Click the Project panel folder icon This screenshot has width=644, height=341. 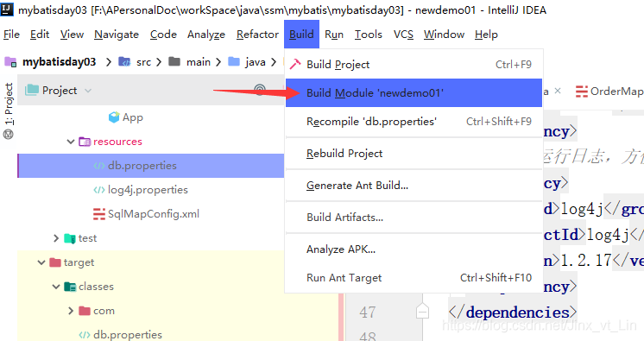click(x=32, y=90)
